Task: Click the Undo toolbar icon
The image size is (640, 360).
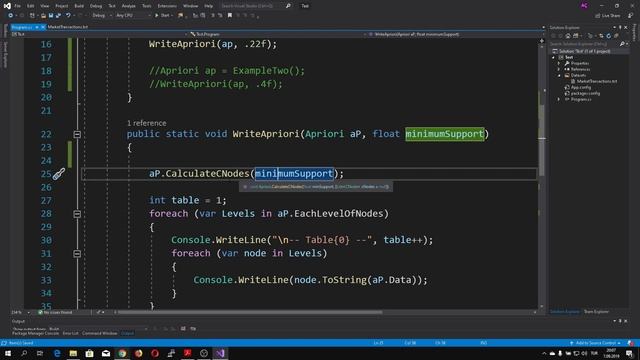Action: click(x=68, y=16)
